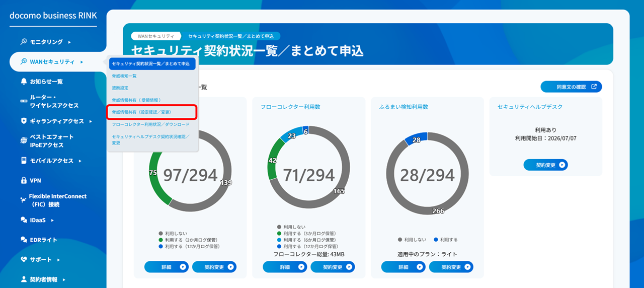644x288 pixels.
Task: Click the WANセキュリティ breadcrumb
Action: (x=156, y=36)
